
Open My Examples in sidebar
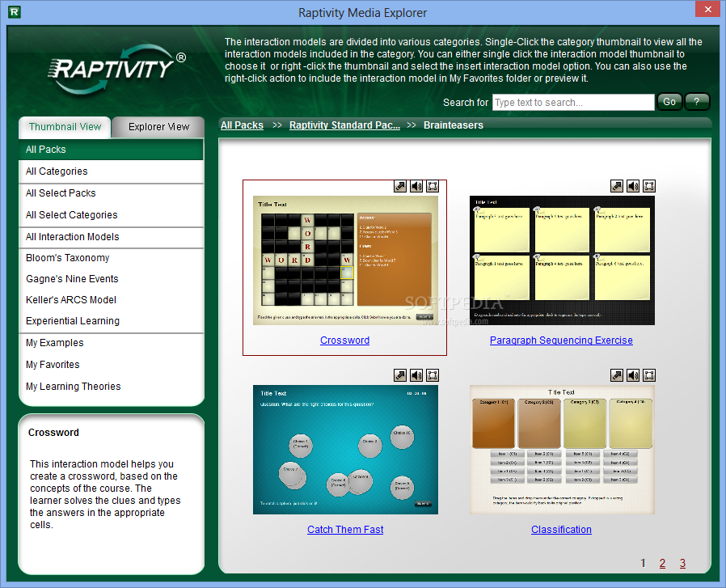pos(111,343)
